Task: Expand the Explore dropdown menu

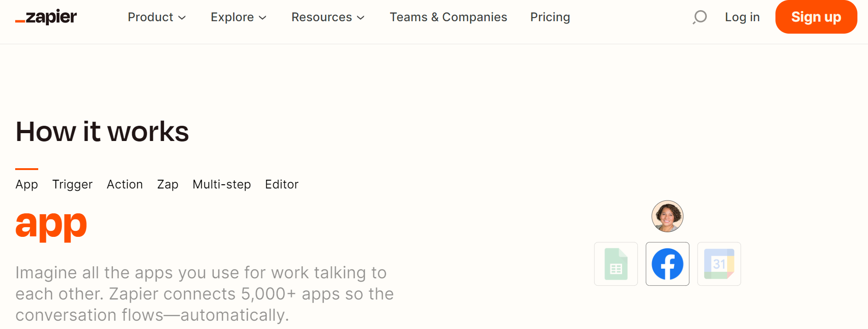Action: [239, 17]
